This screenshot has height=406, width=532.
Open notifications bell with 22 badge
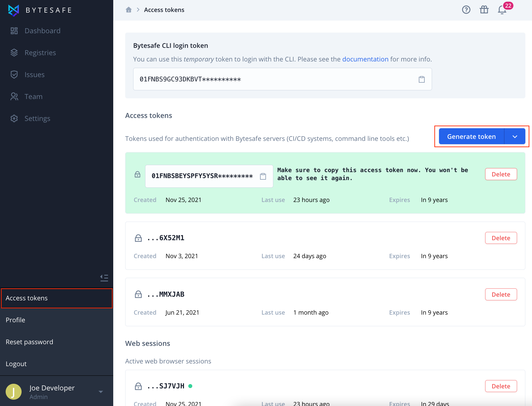[502, 10]
